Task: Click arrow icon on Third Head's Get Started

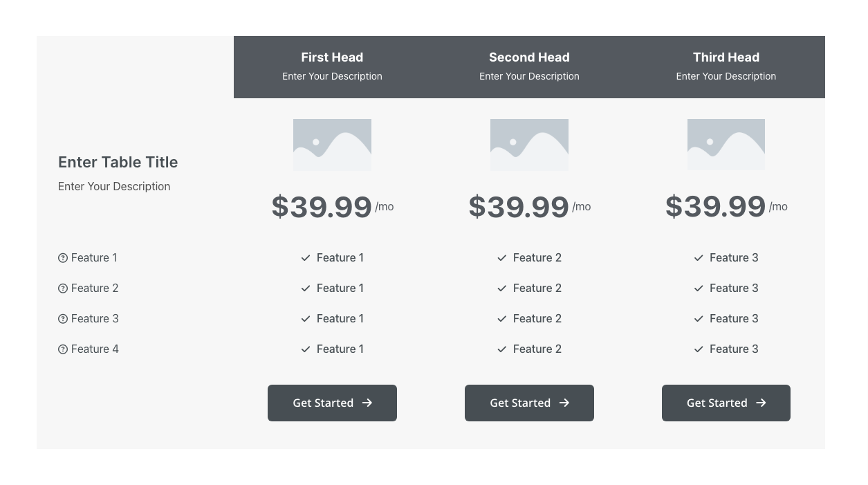Action: (761, 403)
